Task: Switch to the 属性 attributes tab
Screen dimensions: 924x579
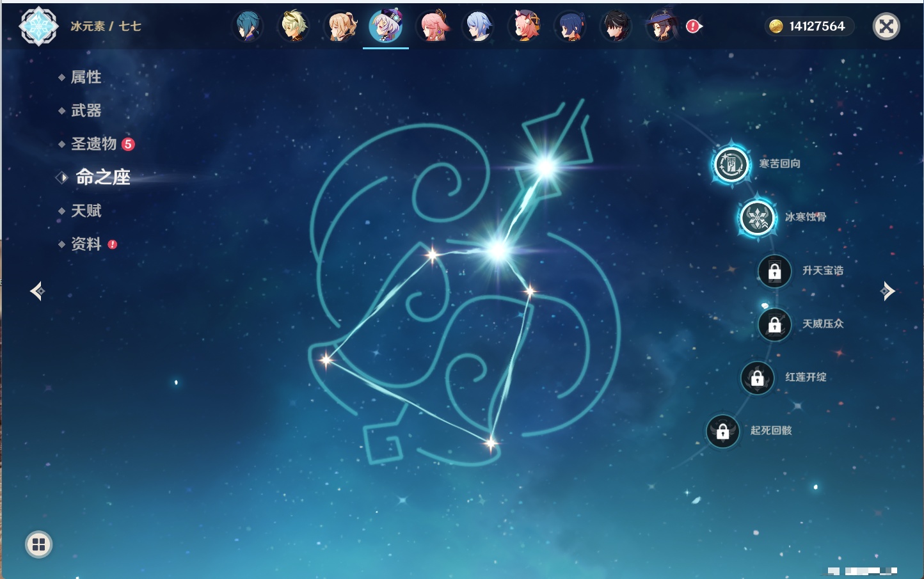Action: tap(86, 77)
